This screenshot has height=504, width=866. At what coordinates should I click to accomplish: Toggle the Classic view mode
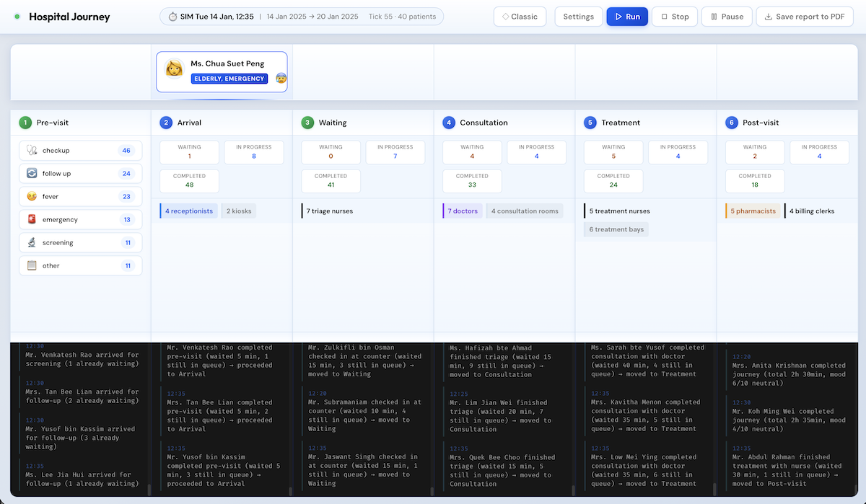coord(520,17)
